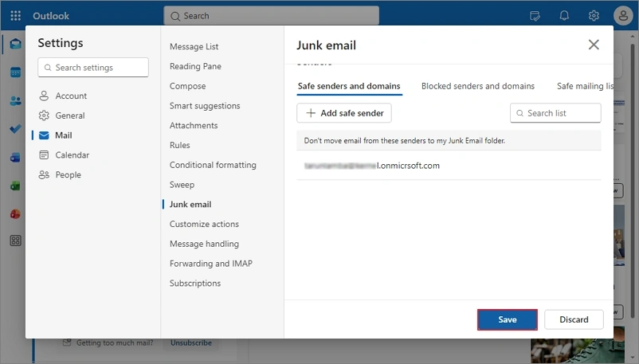Viewport: 639px width, 364px height.
Task: Focus the Outlook top Search bar
Action: pyautogui.click(x=271, y=16)
